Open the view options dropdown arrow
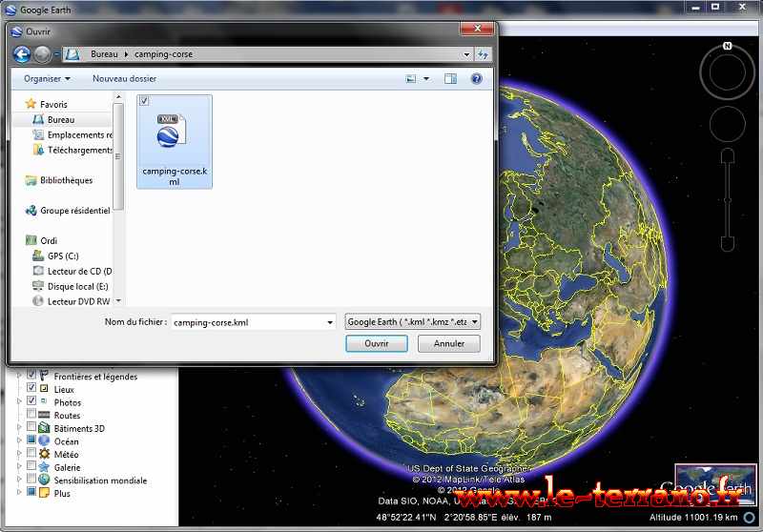The height and width of the screenshot is (532, 763). [x=426, y=79]
